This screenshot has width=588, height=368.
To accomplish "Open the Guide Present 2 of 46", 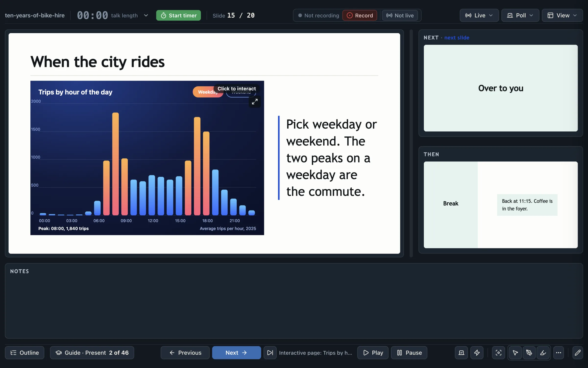I will (x=92, y=353).
